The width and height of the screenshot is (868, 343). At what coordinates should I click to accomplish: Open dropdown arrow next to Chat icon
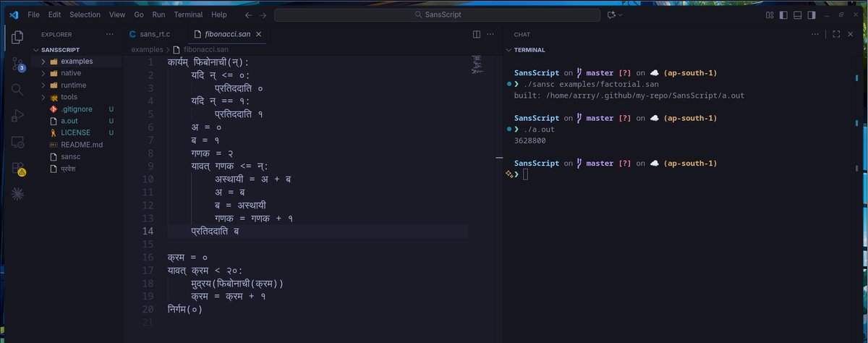621,14
